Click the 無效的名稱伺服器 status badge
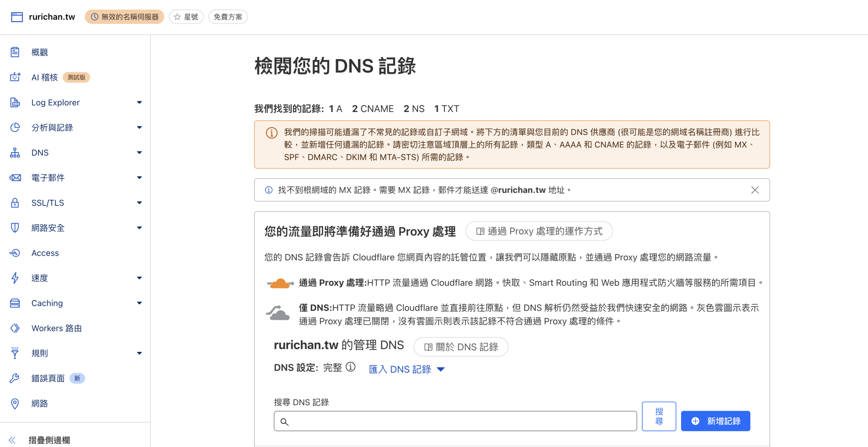Image resolution: width=868 pixels, height=447 pixels. [124, 17]
